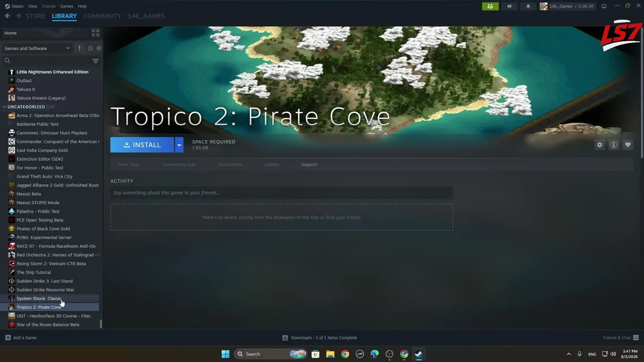This screenshot has width=644, height=362.
Task: Open the Games and Software filter dropdown
Action: coord(37,48)
